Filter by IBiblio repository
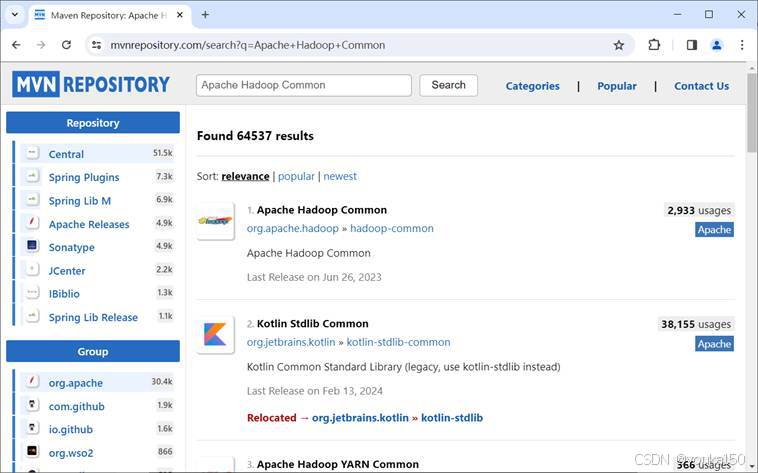The width and height of the screenshot is (758, 473). pos(64,294)
